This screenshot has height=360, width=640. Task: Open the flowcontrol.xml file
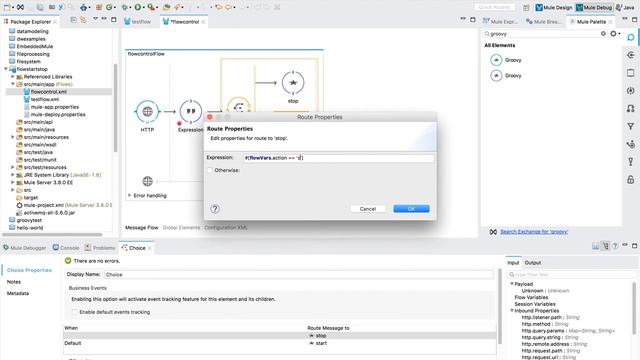[49, 92]
